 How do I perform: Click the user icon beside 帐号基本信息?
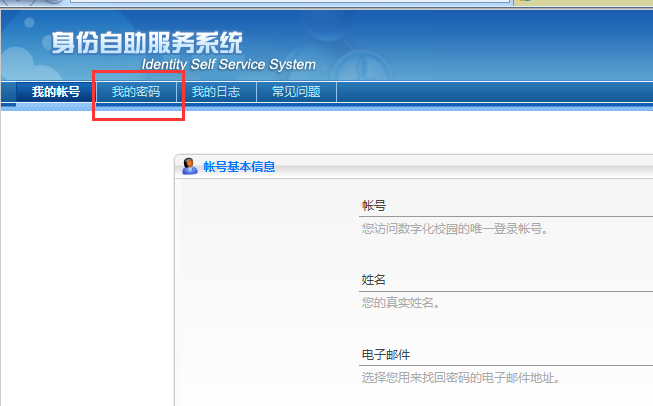click(x=189, y=167)
